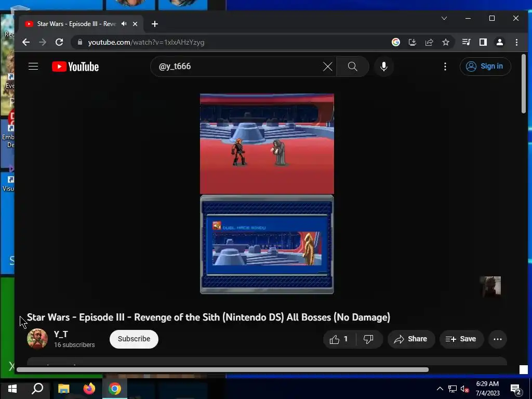The height and width of the screenshot is (399, 532).
Task: Go to YouTube home via logo
Action: tap(75, 66)
